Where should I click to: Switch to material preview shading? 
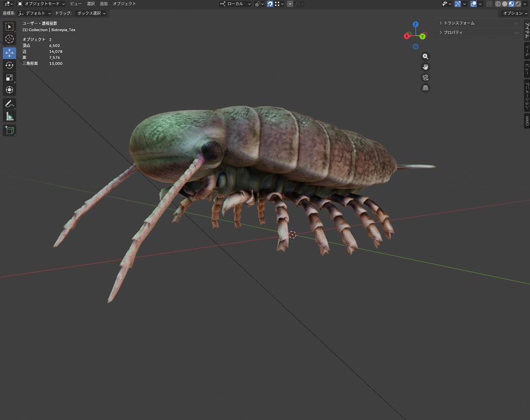(x=511, y=4)
